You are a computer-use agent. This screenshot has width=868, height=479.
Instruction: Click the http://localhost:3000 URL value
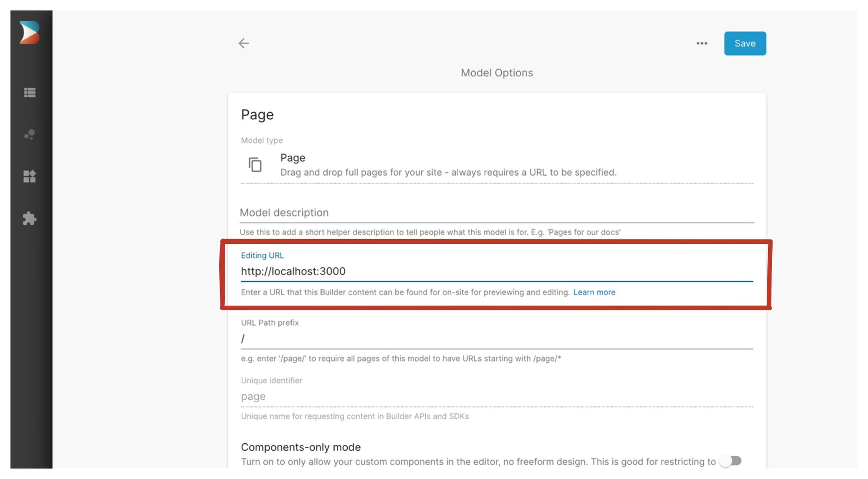click(293, 271)
